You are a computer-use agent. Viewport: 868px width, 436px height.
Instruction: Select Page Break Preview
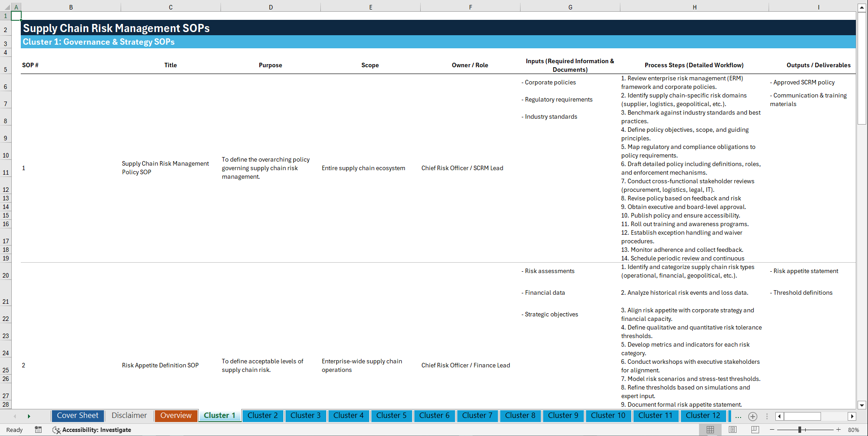click(x=754, y=430)
